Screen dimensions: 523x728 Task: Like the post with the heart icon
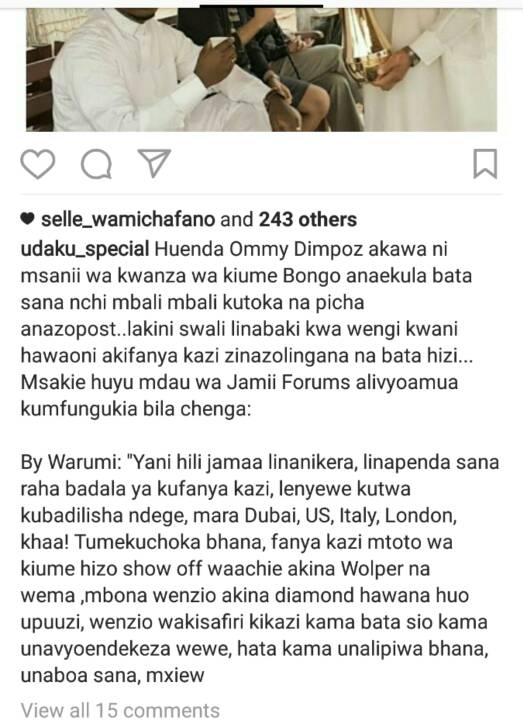point(38,164)
